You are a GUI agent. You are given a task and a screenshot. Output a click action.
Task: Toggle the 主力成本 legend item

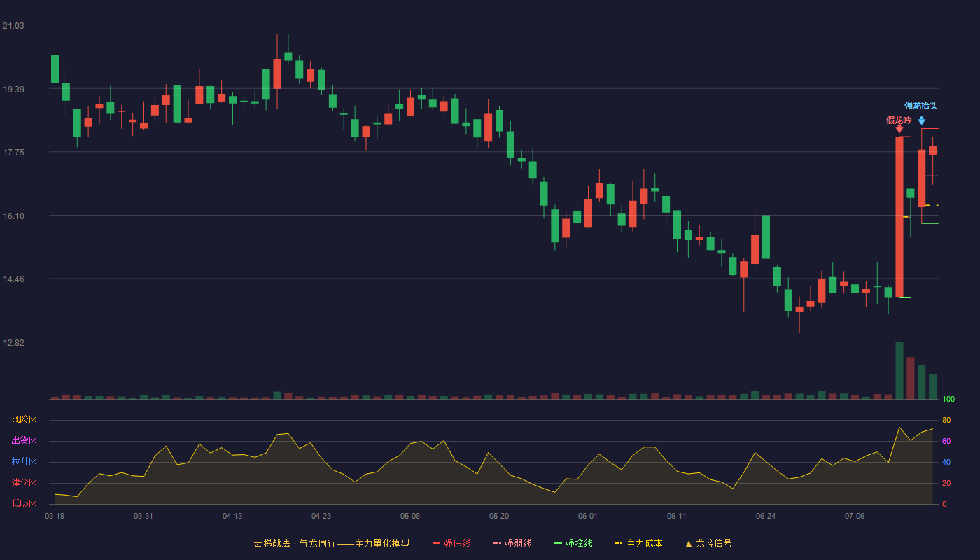638,543
